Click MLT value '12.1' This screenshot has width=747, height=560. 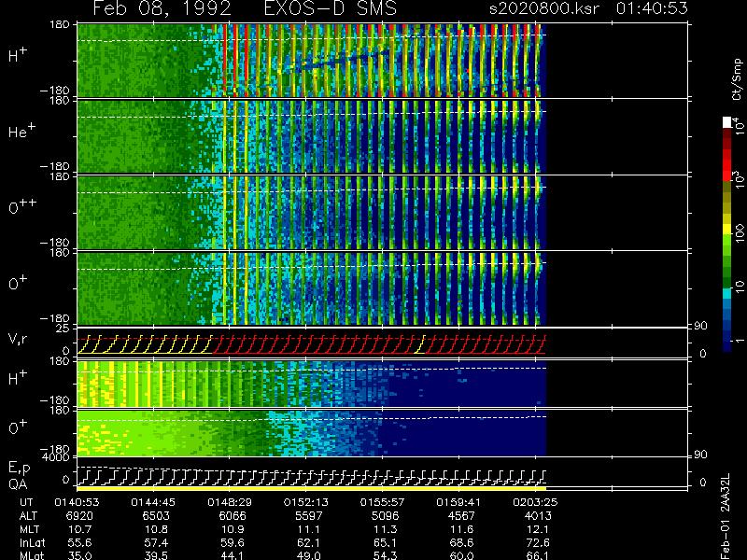(x=538, y=529)
